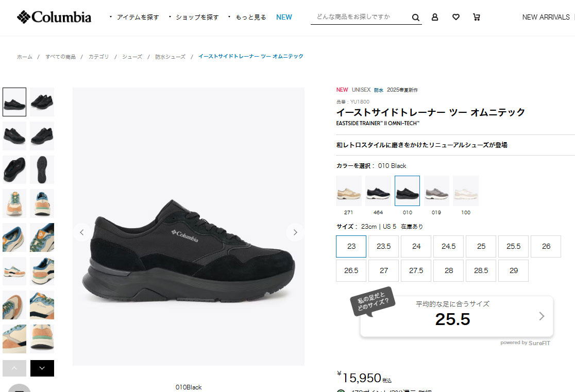Open the SureFIT size recommendation 25.5 panel
The width and height of the screenshot is (575, 392).
coord(456,316)
